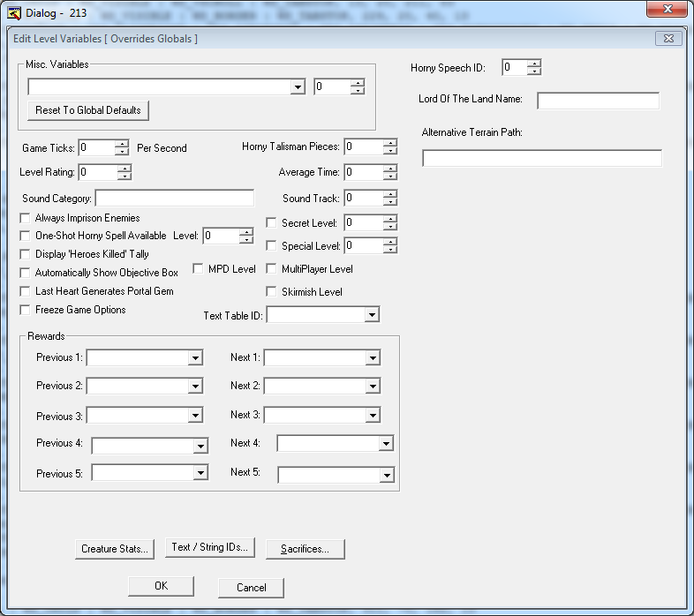This screenshot has width=694, height=616.
Task: Expand the Next 2 reward dropdown
Action: pyautogui.click(x=373, y=387)
